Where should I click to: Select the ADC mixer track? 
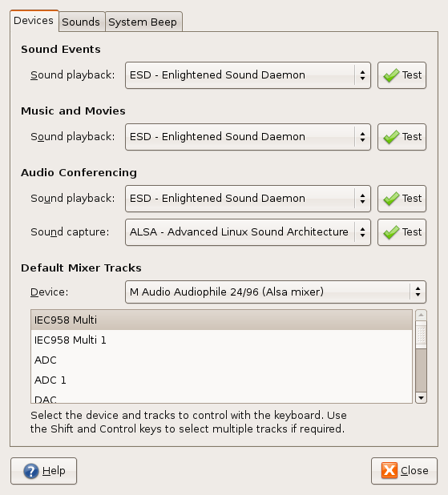coord(221,360)
